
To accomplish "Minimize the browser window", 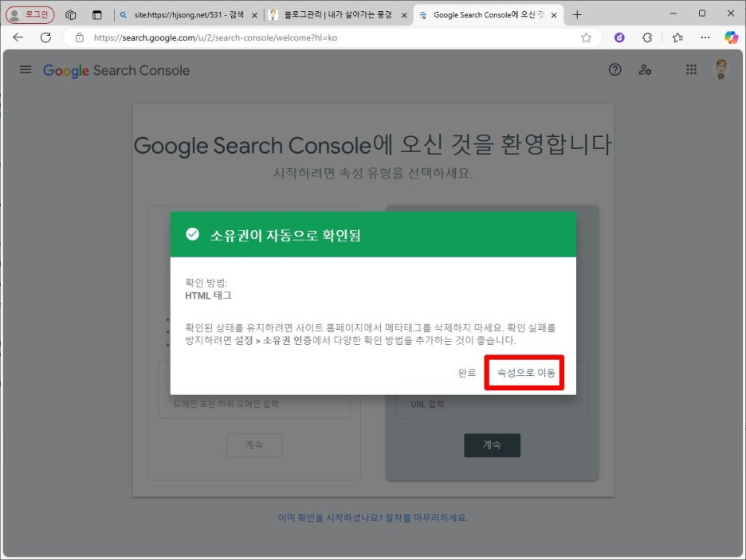I will click(x=673, y=14).
